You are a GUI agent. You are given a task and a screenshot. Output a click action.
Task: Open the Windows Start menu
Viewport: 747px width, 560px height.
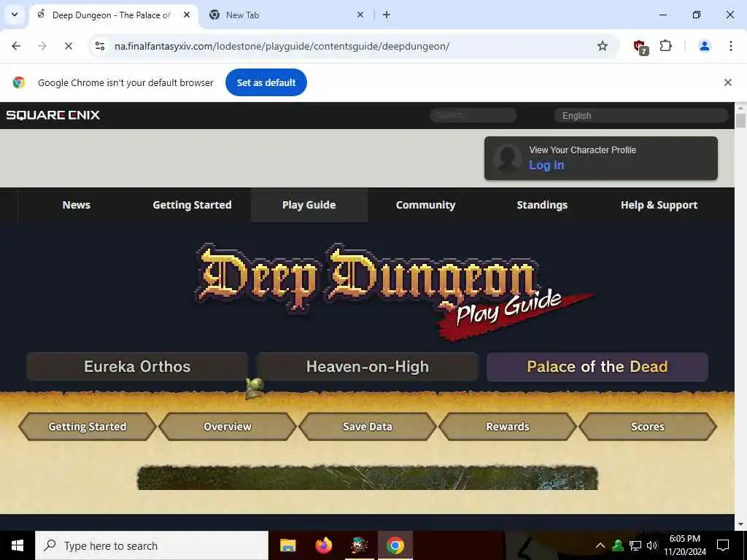[18, 545]
